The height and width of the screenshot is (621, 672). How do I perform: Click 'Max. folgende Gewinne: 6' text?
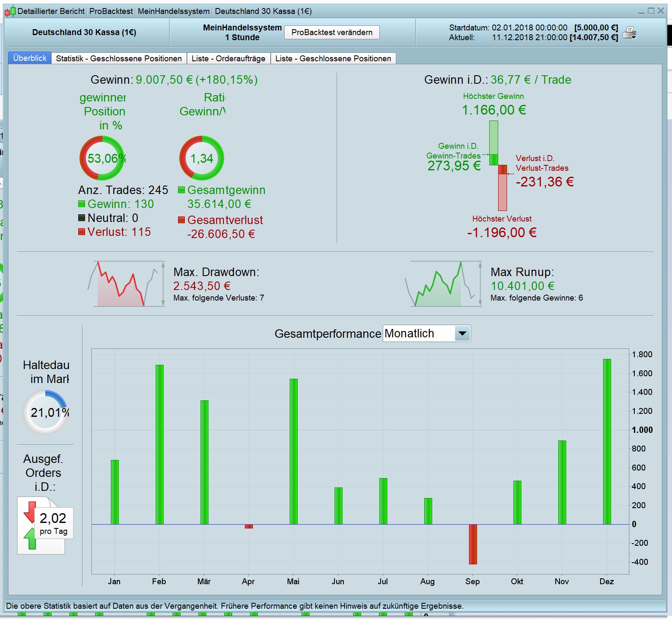point(537,298)
